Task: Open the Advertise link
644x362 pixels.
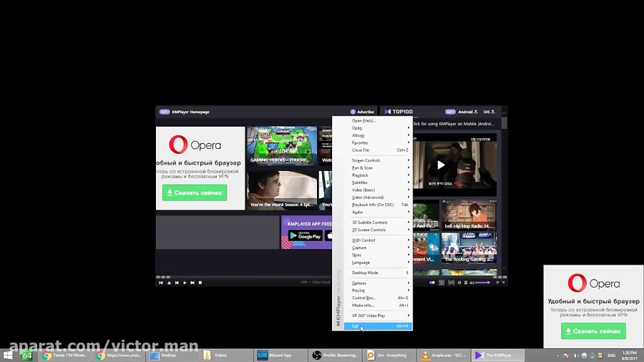Action: click(362, 112)
